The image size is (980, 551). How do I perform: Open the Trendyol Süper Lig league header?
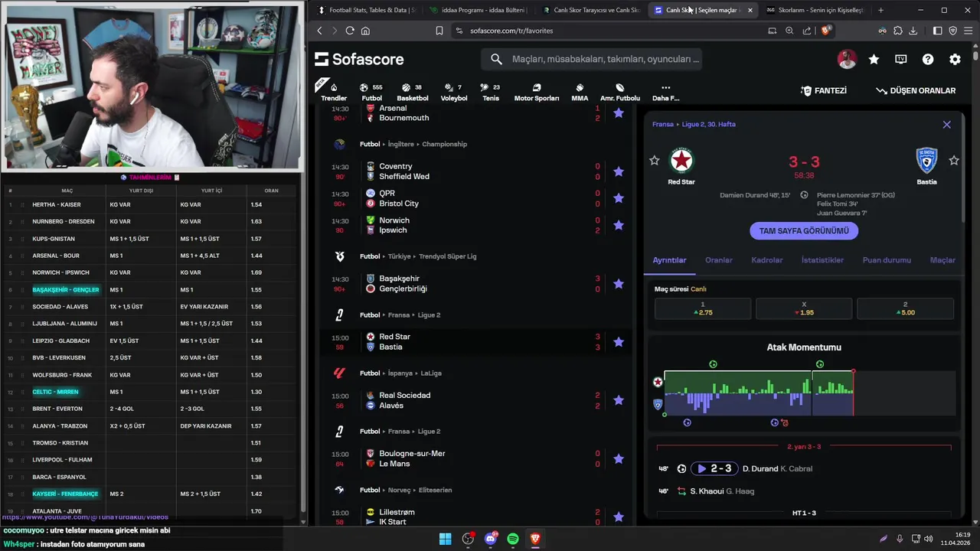[418, 256]
